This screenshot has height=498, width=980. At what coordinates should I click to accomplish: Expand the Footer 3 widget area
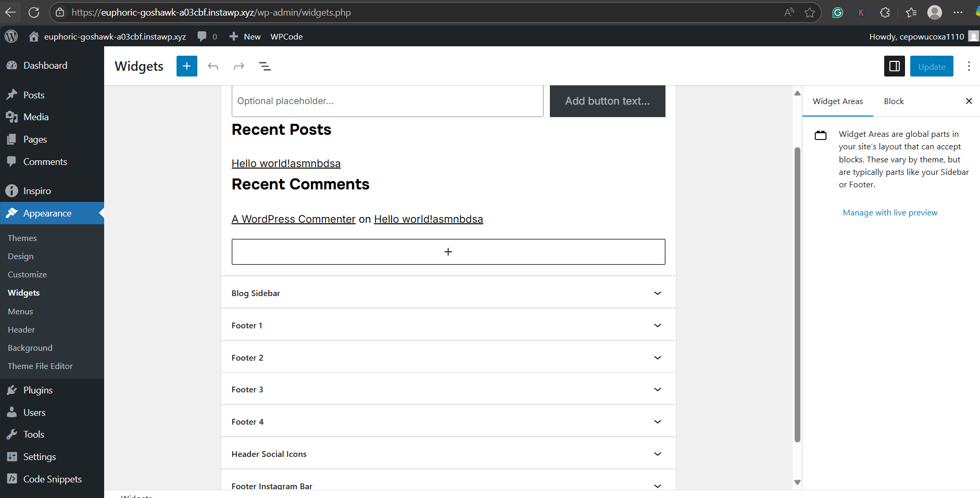coord(448,389)
